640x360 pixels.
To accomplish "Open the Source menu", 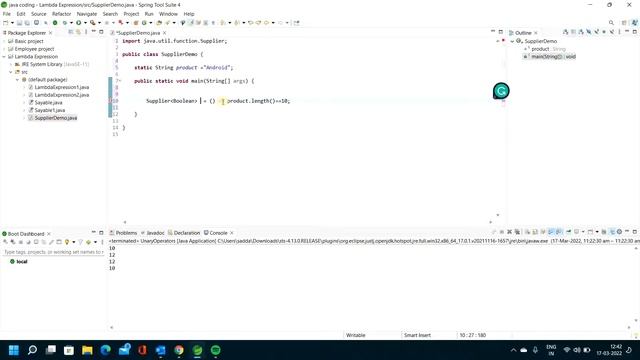I will pyautogui.click(x=39, y=14).
